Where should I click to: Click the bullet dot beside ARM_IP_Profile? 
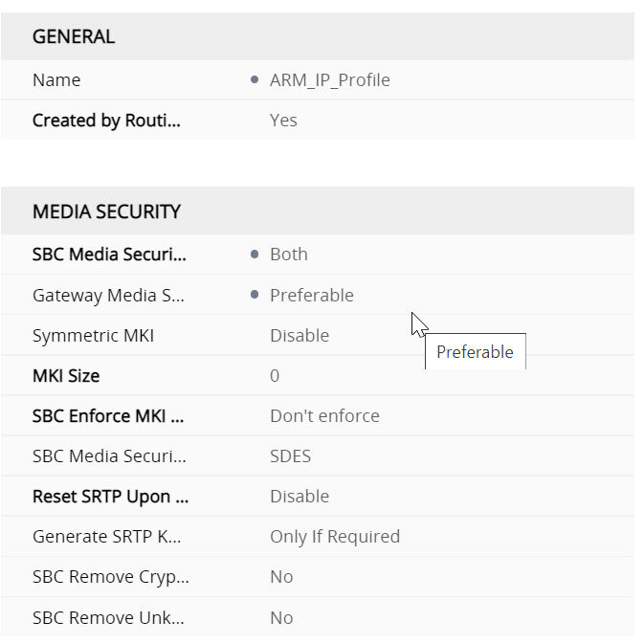[x=255, y=80]
